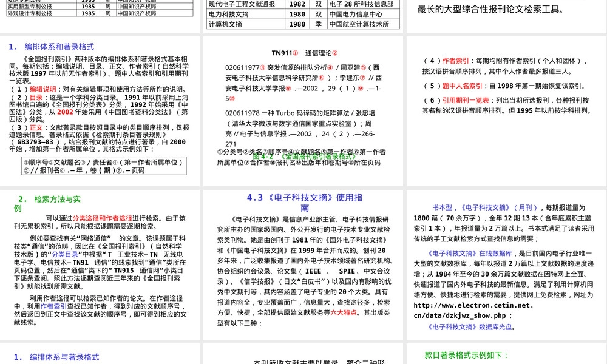Click 1980 in the 电力科技文摘 row
The image size is (607, 364).
(x=297, y=14)
